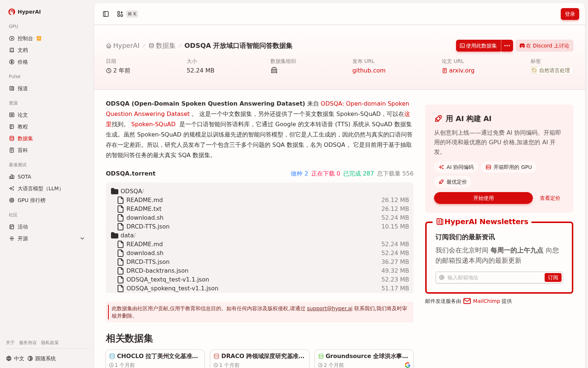Select ODSQA_spokenq_test-v1.1.json file

tap(259, 288)
